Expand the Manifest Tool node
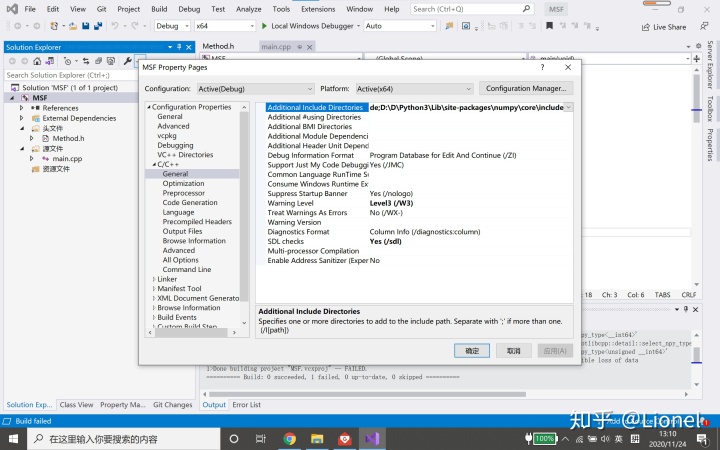 click(154, 289)
